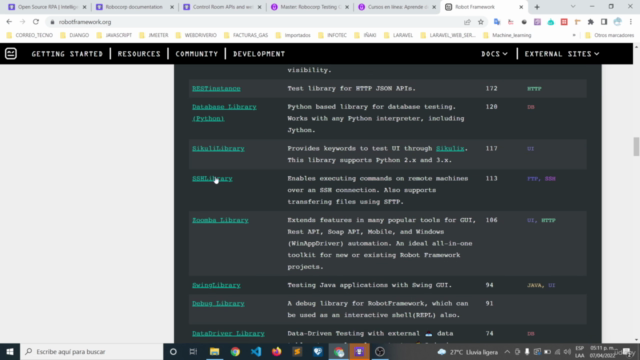
Task: Open RESOURCES in the navigation
Action: (139, 53)
